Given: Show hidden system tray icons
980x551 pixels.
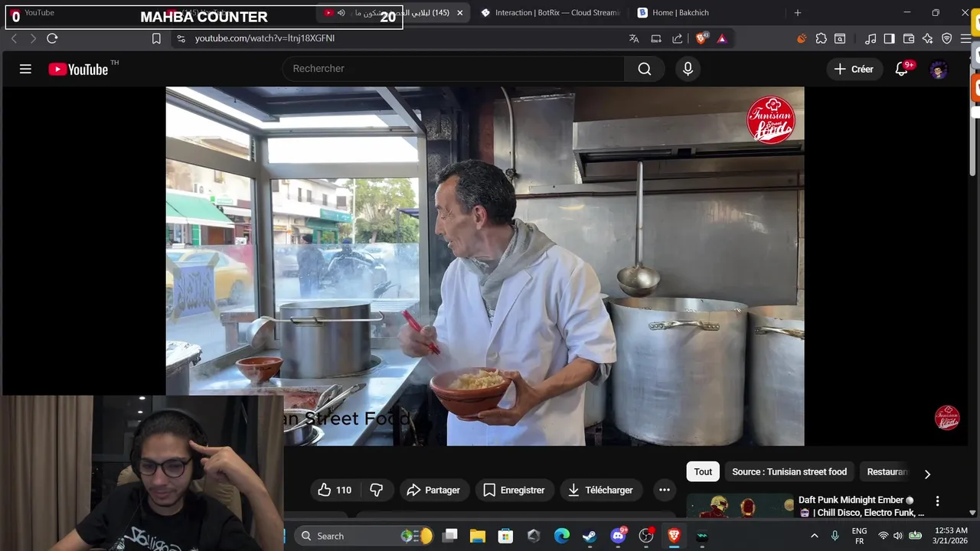Looking at the screenshot, I should tap(814, 536).
